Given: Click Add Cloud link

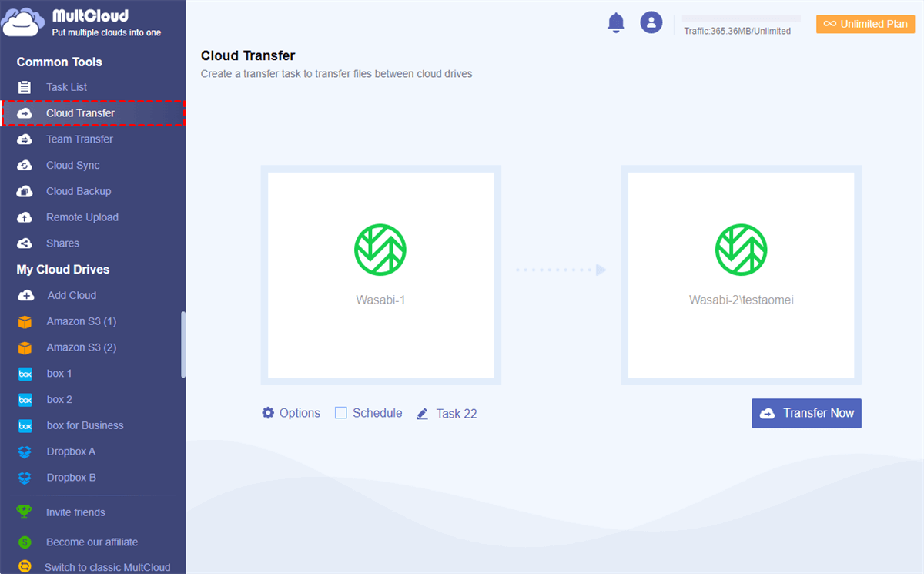Looking at the screenshot, I should click(72, 295).
